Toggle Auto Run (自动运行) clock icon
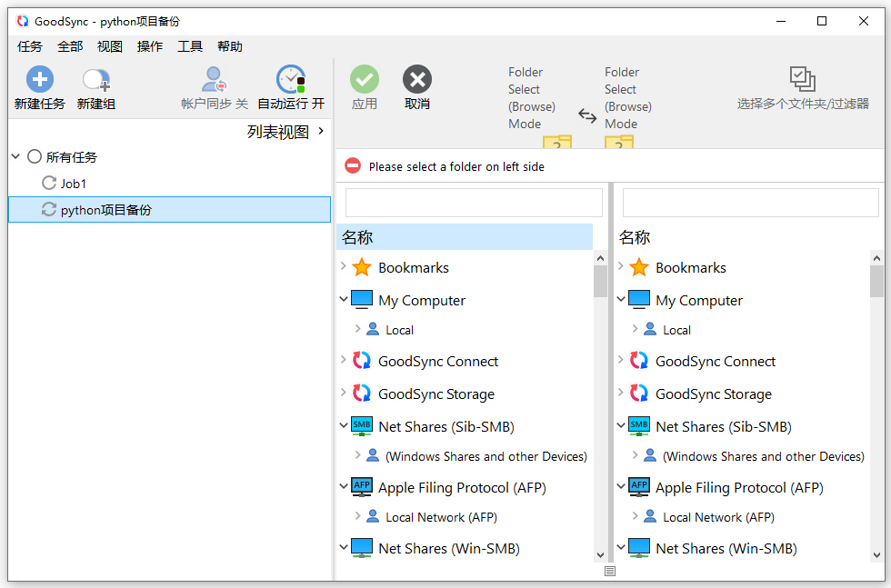The width and height of the screenshot is (891, 588). [291, 79]
